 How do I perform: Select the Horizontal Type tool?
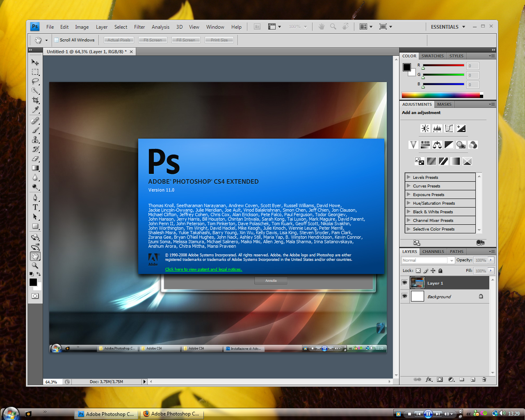coord(35,207)
